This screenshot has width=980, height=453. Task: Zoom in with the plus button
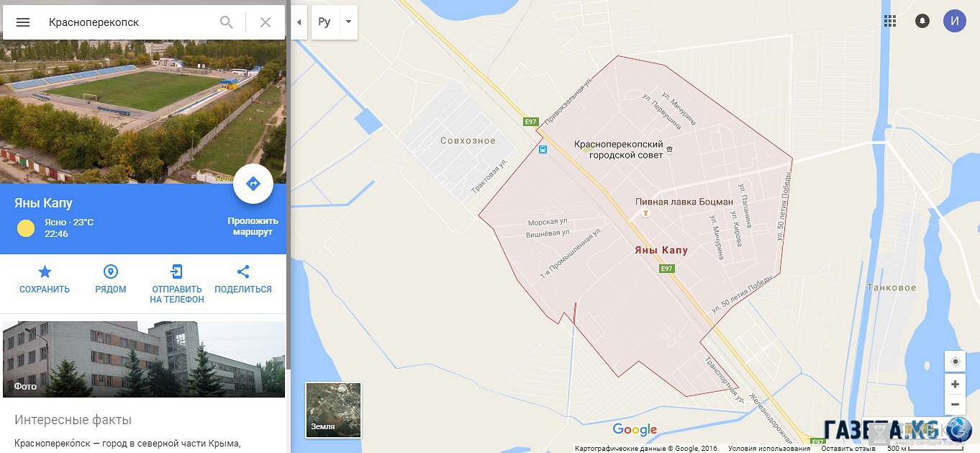point(956,385)
